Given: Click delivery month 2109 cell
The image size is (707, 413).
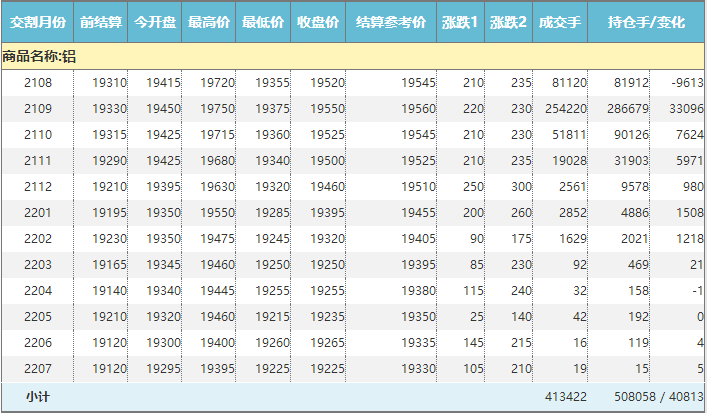Looking at the screenshot, I should click(x=38, y=109).
